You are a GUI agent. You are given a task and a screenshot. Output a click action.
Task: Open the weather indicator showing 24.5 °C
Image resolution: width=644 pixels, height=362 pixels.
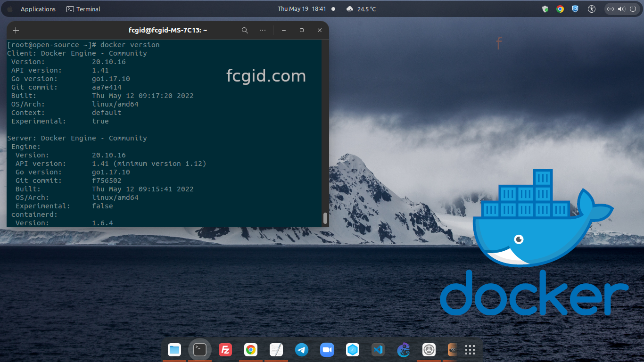coord(361,9)
